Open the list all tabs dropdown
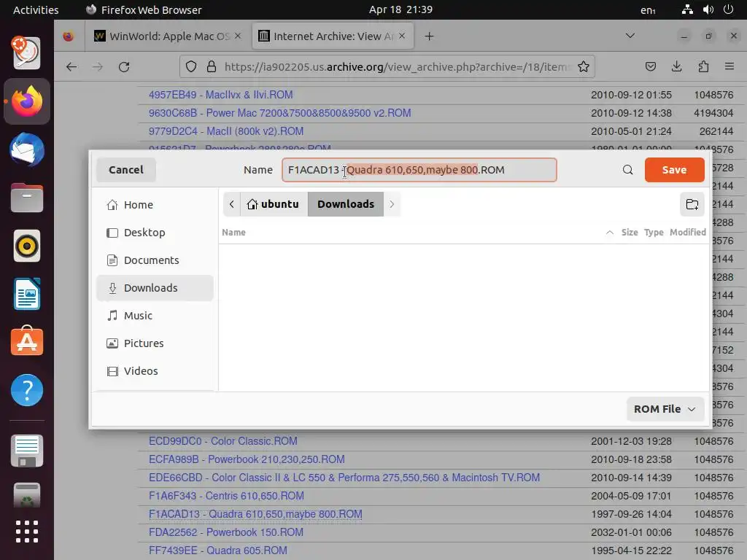The height and width of the screenshot is (560, 747). [x=630, y=36]
